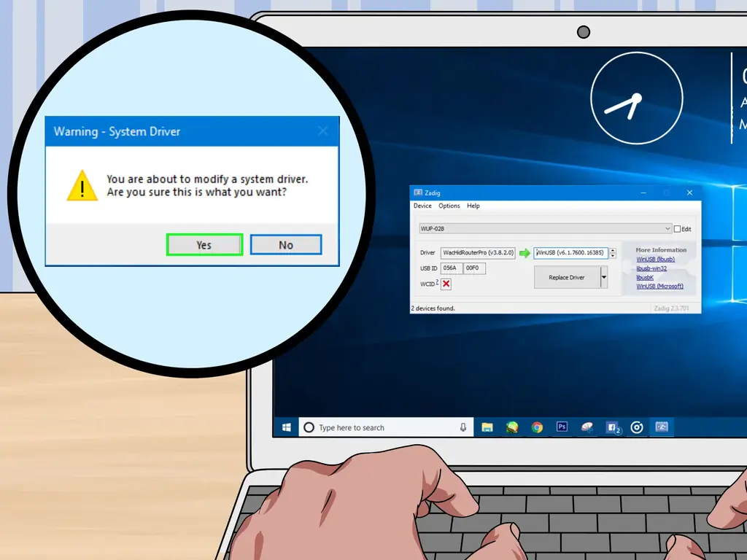Click the Type here to search box
The height and width of the screenshot is (560, 747).
click(x=386, y=427)
